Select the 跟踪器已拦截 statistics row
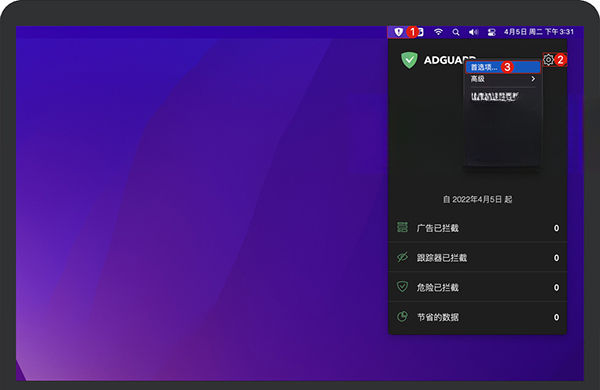Viewport: 600px width, 390px height. pyautogui.click(x=477, y=257)
